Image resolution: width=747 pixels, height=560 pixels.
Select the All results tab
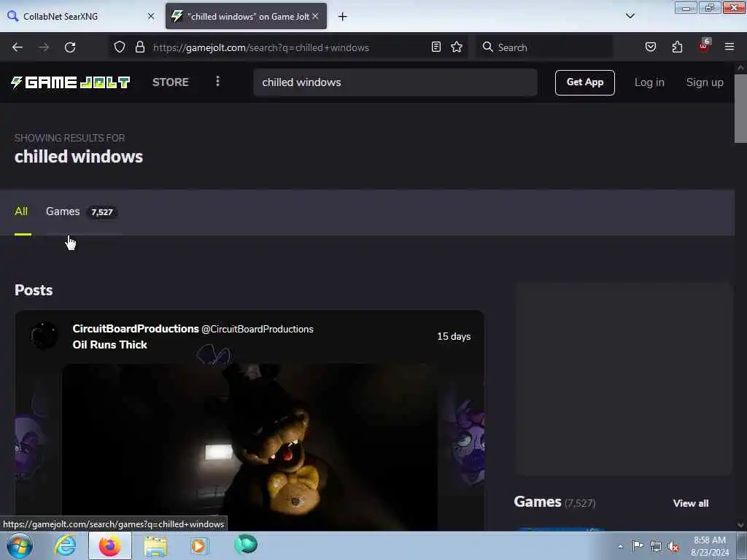click(x=21, y=211)
